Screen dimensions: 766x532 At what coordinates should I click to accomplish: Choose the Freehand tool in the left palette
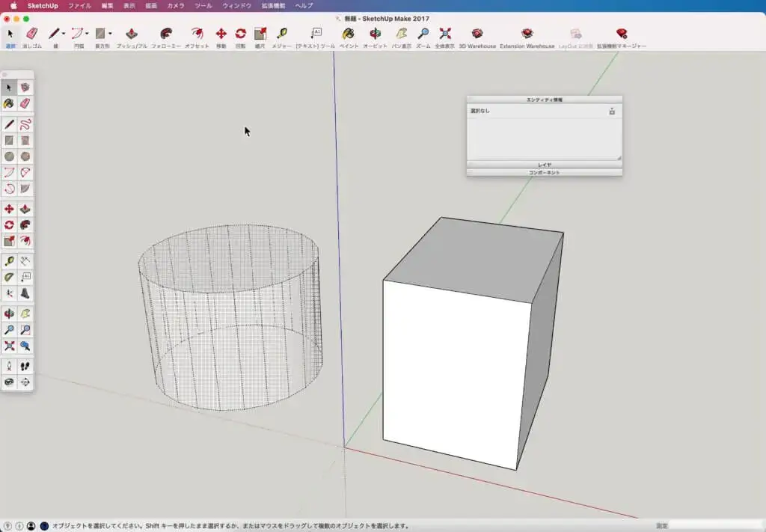tap(25, 124)
